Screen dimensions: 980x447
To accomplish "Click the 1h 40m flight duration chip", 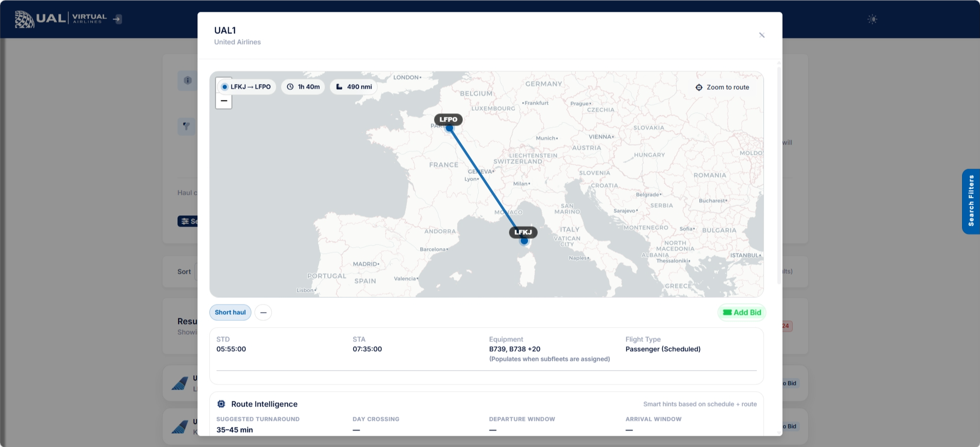I will tap(303, 87).
